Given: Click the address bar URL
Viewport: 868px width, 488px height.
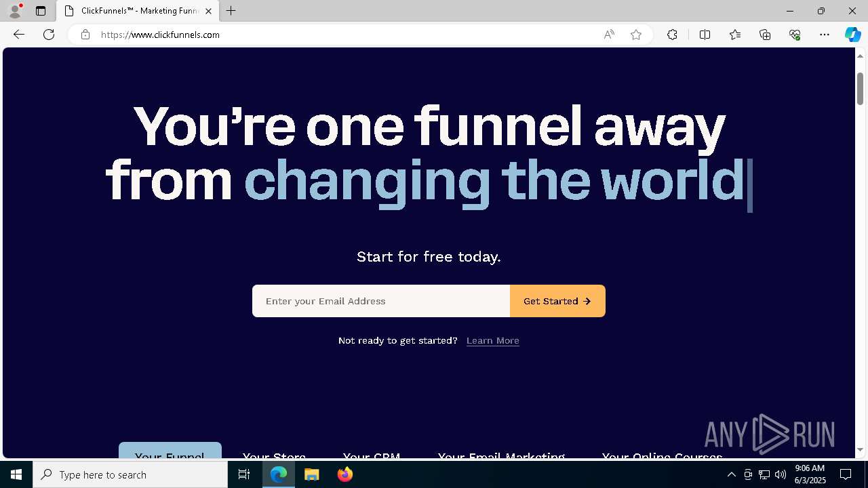Looking at the screenshot, I should click(x=160, y=35).
